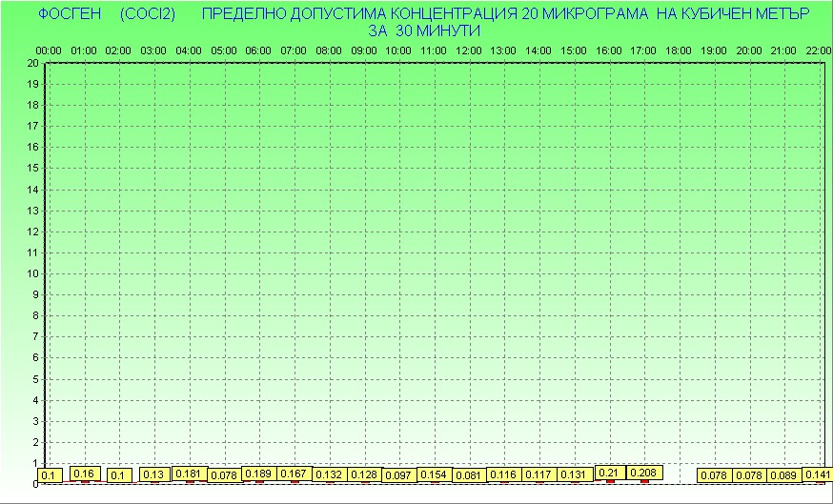This screenshot has height=504, width=833.
Task: Click the ЗА 30 МИНУТИ subtitle
Action: tap(424, 30)
